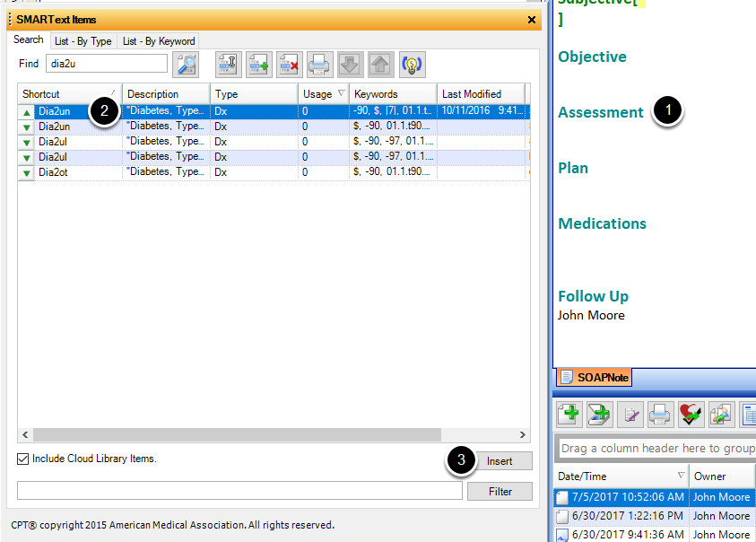Sort by the Type column header
This screenshot has width=756, height=542.
[254, 94]
